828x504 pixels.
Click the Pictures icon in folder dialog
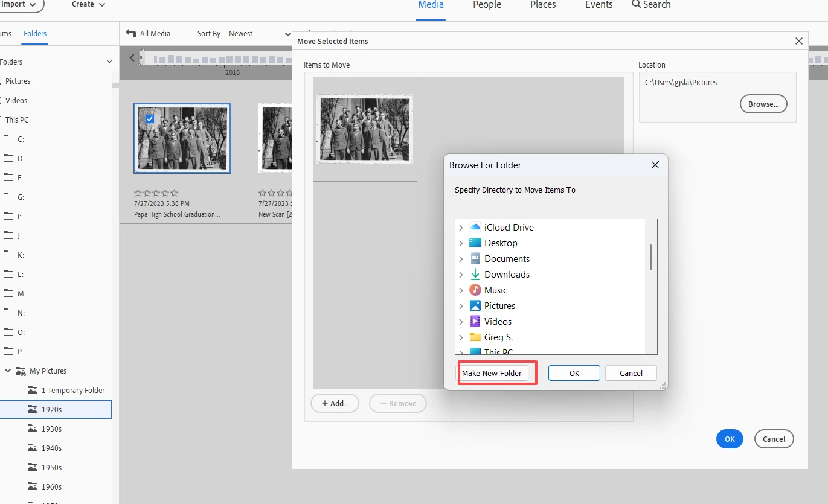pos(475,305)
